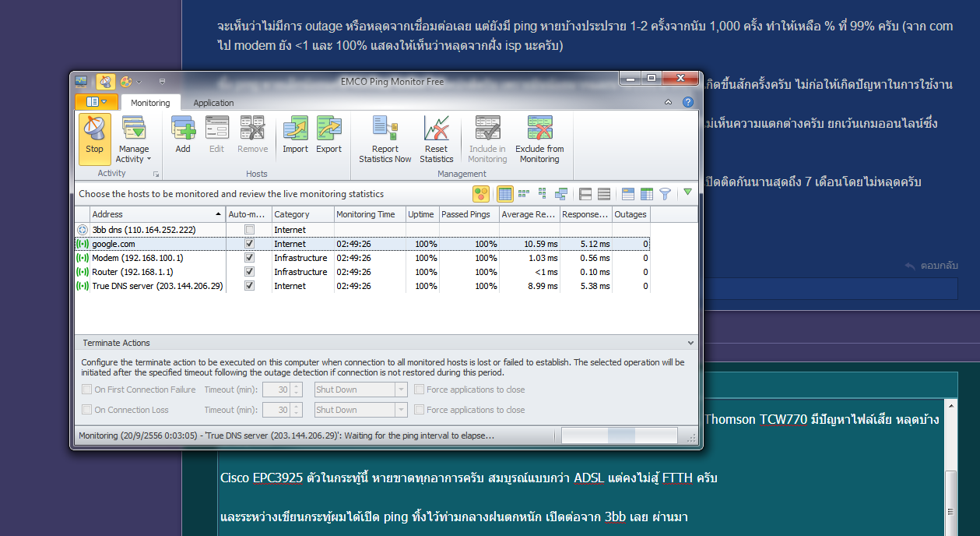Export hosts list
This screenshot has height=536, width=980.
(328, 135)
